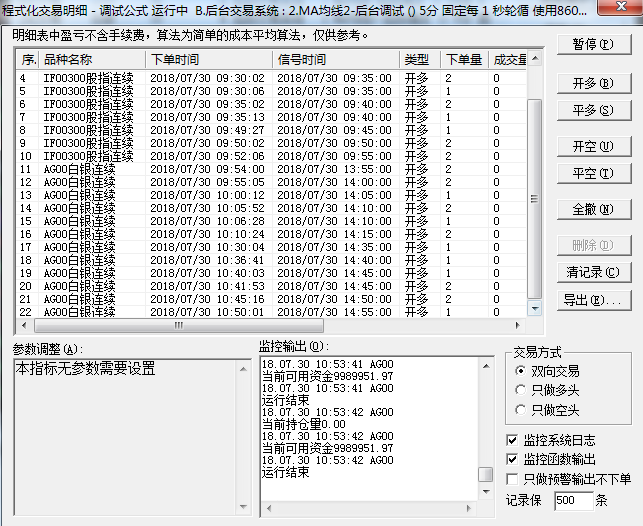Sort by the 下单时间 column header
The image size is (643, 526).
click(x=209, y=60)
